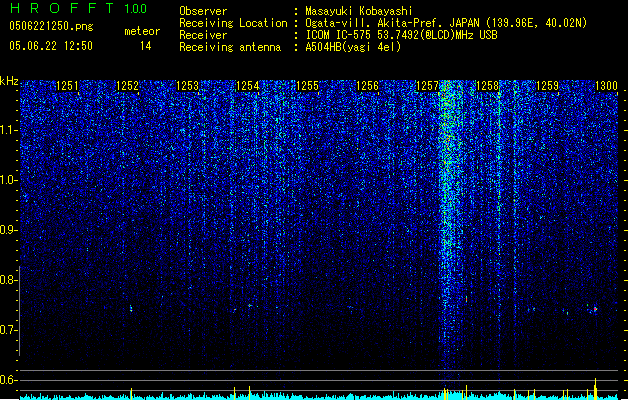Click the kHz axis unit label
This screenshot has height=400, width=629.
pos(9,81)
